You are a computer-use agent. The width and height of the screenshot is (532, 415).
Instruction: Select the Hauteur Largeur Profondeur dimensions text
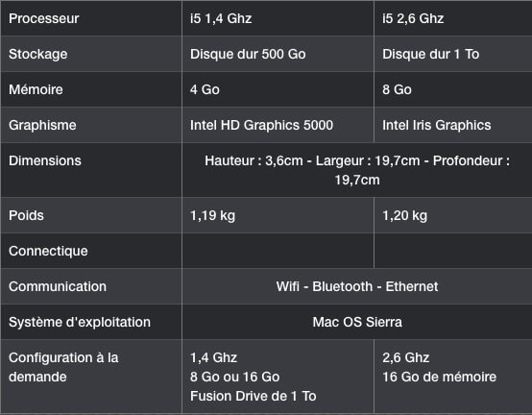tap(357, 170)
